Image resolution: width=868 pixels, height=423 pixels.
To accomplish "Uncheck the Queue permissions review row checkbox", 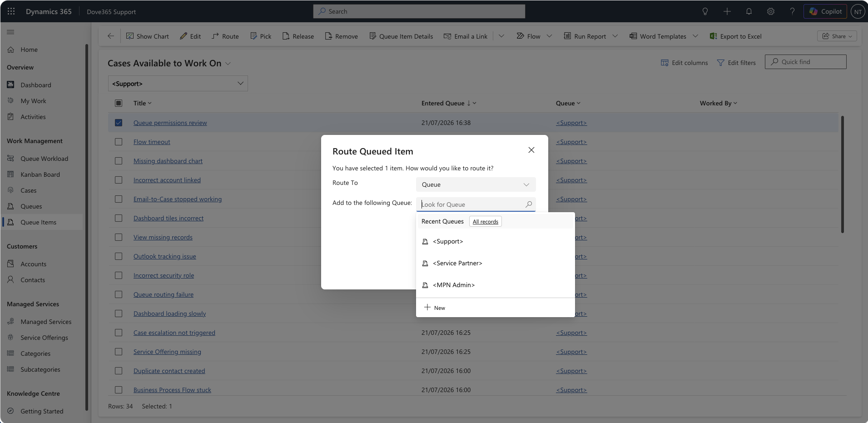I will pyautogui.click(x=119, y=123).
